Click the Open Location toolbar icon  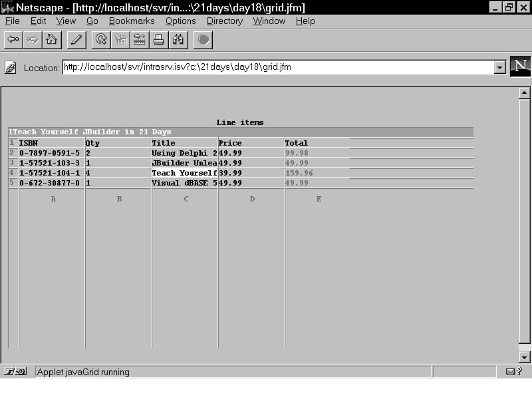click(x=140, y=40)
